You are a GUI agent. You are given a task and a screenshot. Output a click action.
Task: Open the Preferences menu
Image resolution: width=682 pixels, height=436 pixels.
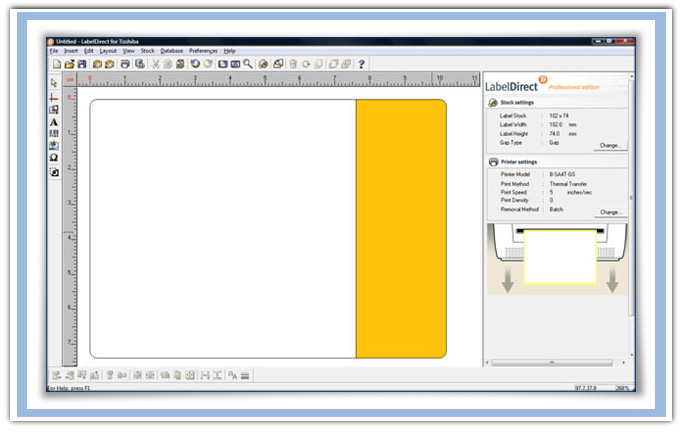click(x=203, y=50)
